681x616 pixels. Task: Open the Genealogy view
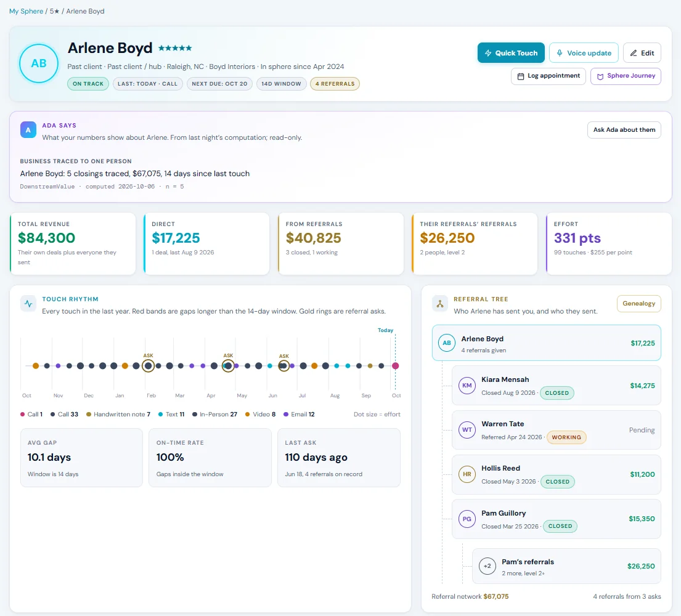[x=639, y=304]
